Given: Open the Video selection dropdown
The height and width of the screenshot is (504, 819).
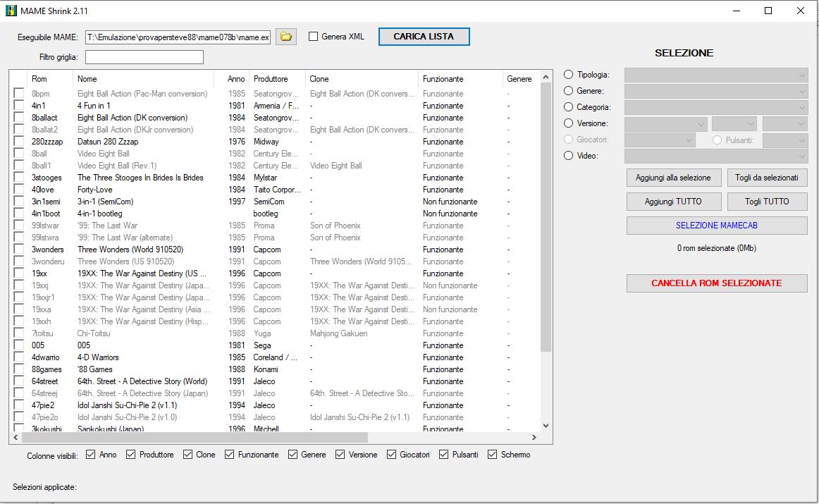Looking at the screenshot, I should coord(716,156).
